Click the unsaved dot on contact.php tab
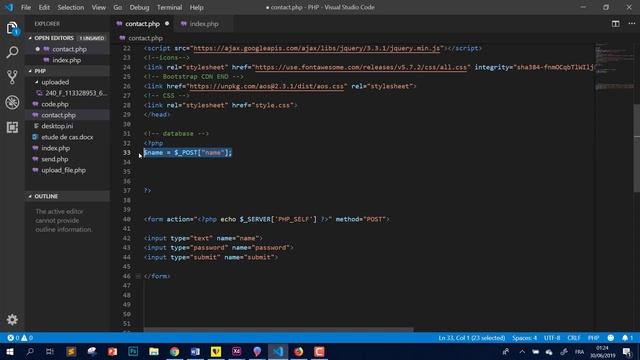 point(167,24)
